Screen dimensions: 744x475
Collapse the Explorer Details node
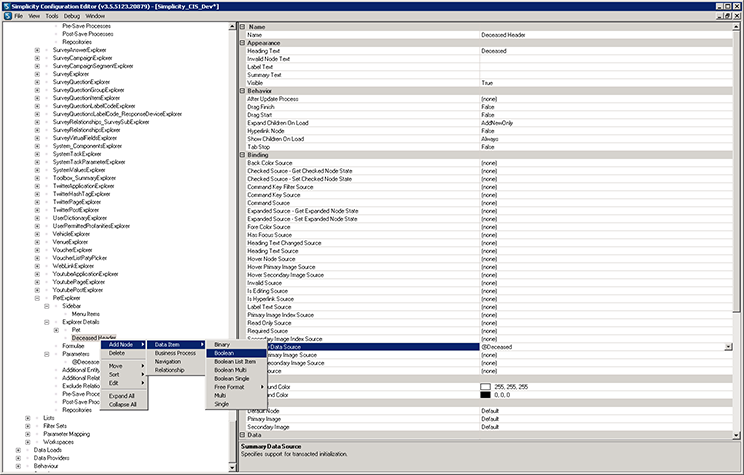tap(46, 322)
